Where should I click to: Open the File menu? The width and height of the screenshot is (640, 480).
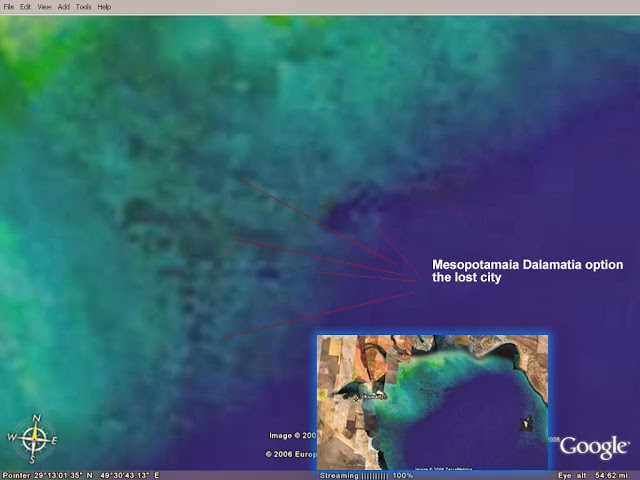[9, 7]
